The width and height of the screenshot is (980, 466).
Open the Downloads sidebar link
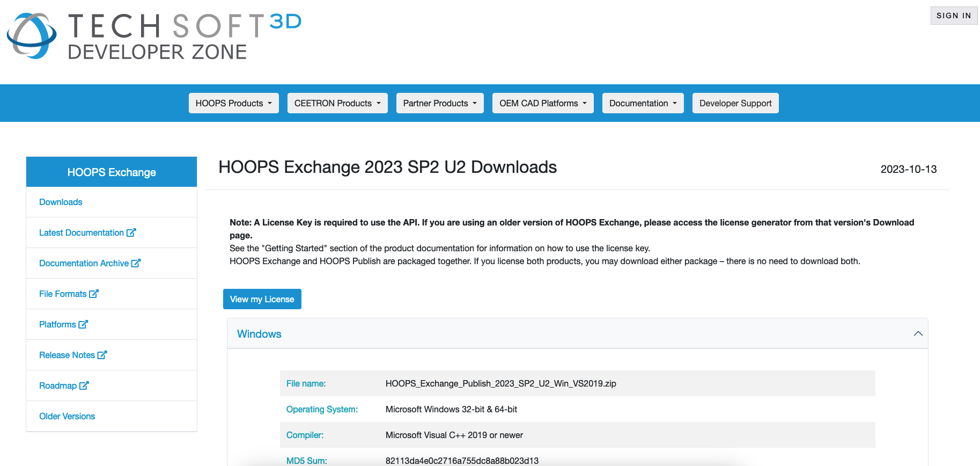tap(61, 202)
